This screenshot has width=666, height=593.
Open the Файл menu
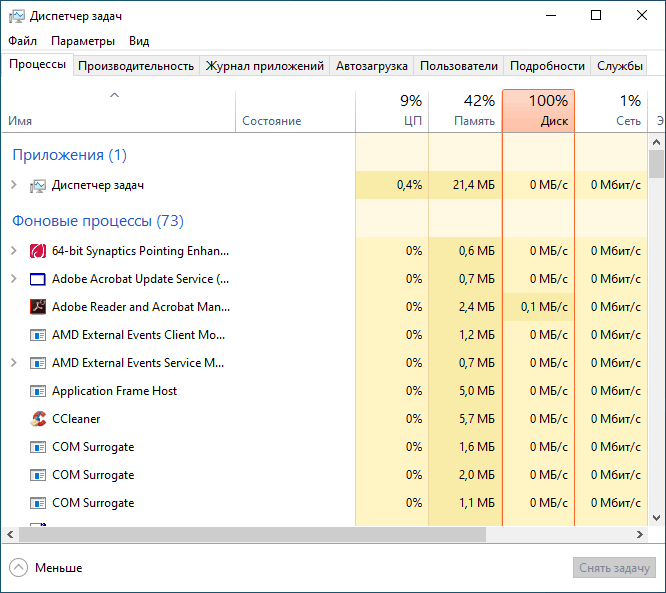(x=23, y=41)
